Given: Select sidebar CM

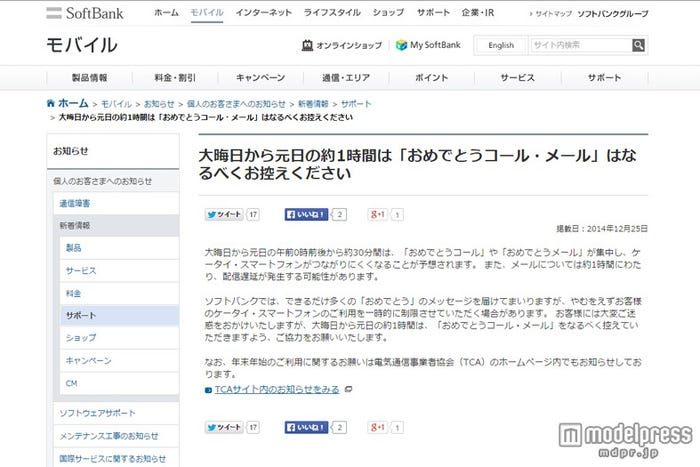Looking at the screenshot, I should pyautogui.click(x=119, y=383).
